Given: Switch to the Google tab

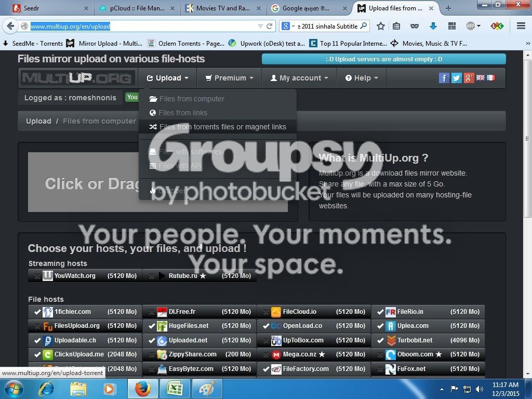Looking at the screenshot, I should 309,8.
